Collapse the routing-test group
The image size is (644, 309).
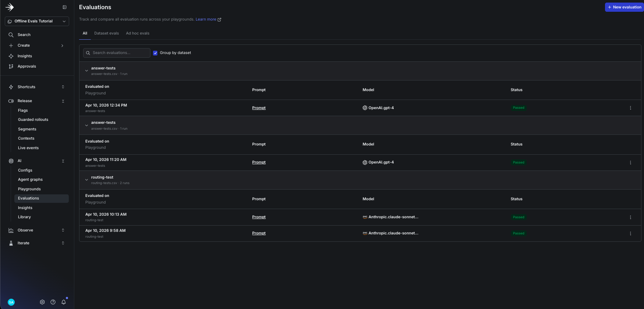pyautogui.click(x=86, y=180)
